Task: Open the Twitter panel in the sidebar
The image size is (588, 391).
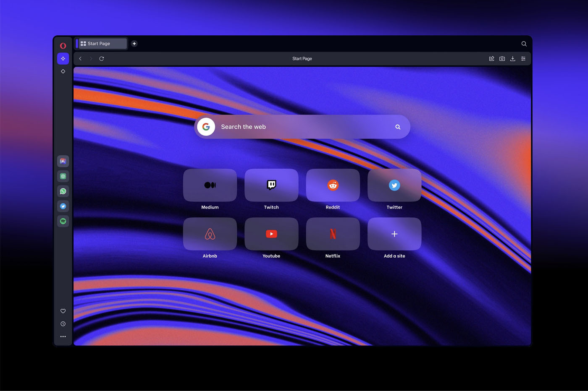Action: tap(63, 206)
